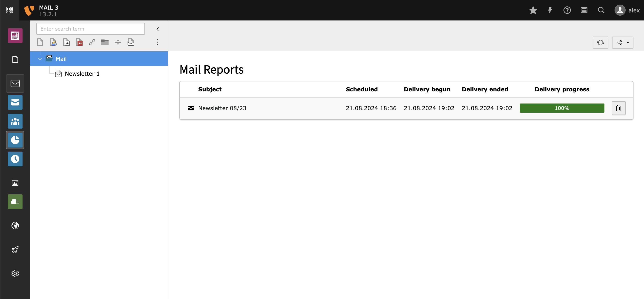
Task: Click scheduled time 21.08.2024 18:36
Action: point(371,108)
